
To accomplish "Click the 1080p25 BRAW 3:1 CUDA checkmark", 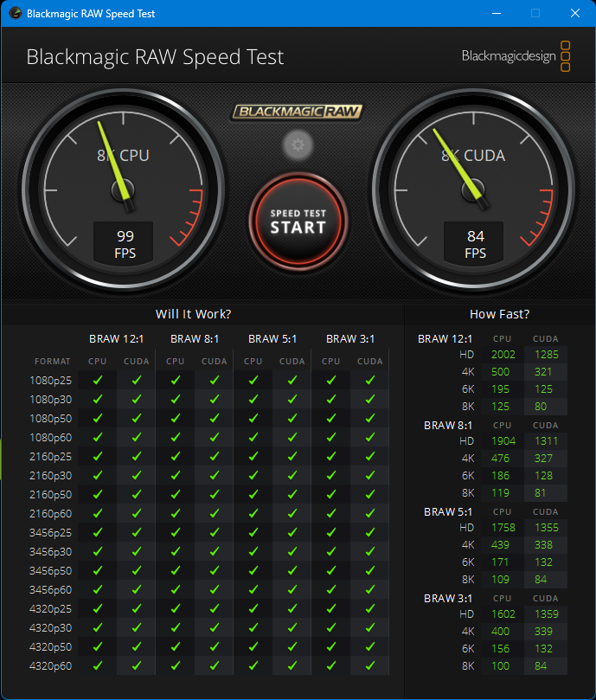I will point(369,380).
